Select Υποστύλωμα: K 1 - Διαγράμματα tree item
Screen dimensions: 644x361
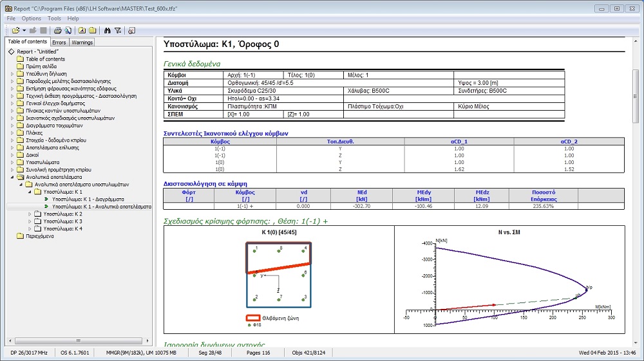pyautogui.click(x=88, y=199)
